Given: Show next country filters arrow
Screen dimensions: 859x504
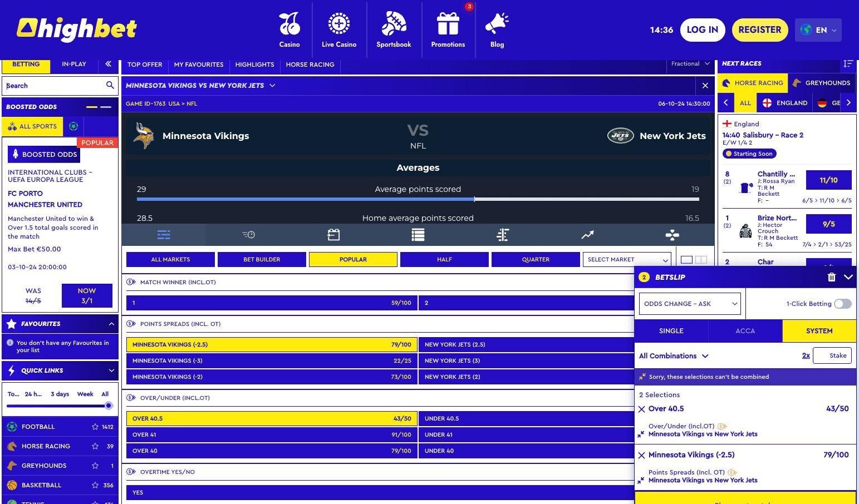Looking at the screenshot, I should click(x=848, y=103).
